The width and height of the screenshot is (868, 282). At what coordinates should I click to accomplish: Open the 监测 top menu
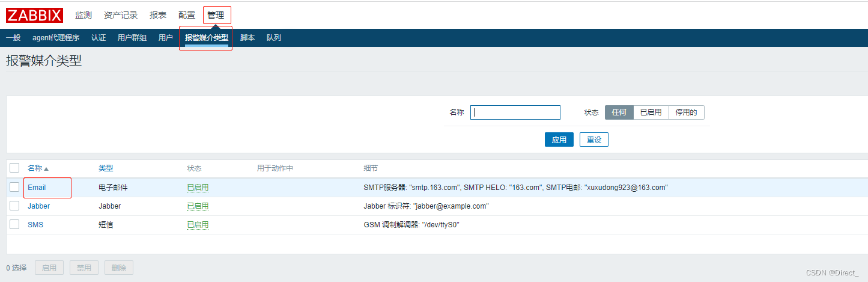(83, 15)
